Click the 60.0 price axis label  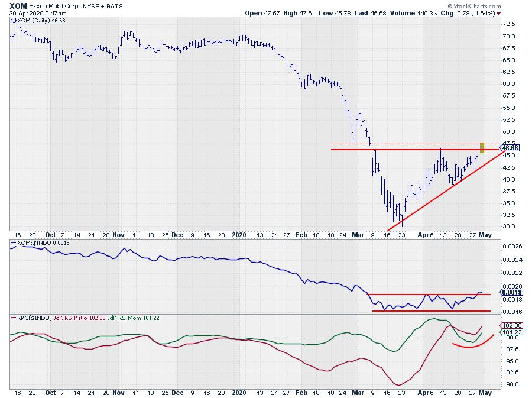(508, 84)
